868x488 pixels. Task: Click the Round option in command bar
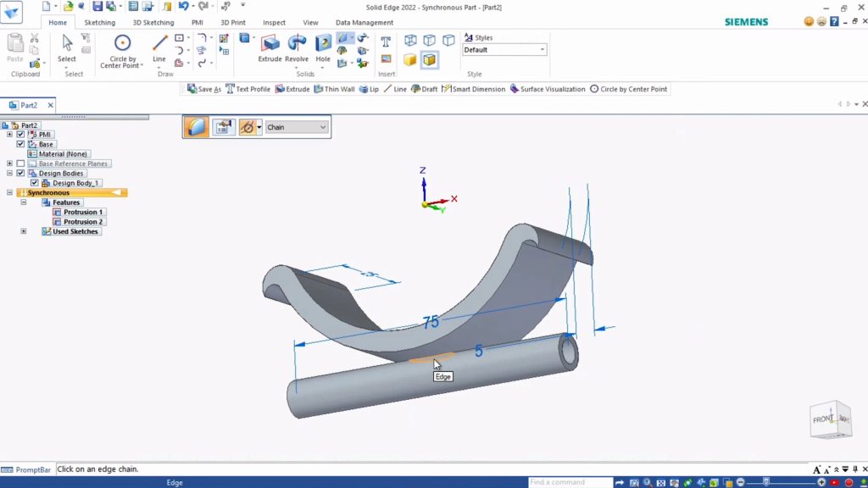click(x=196, y=127)
